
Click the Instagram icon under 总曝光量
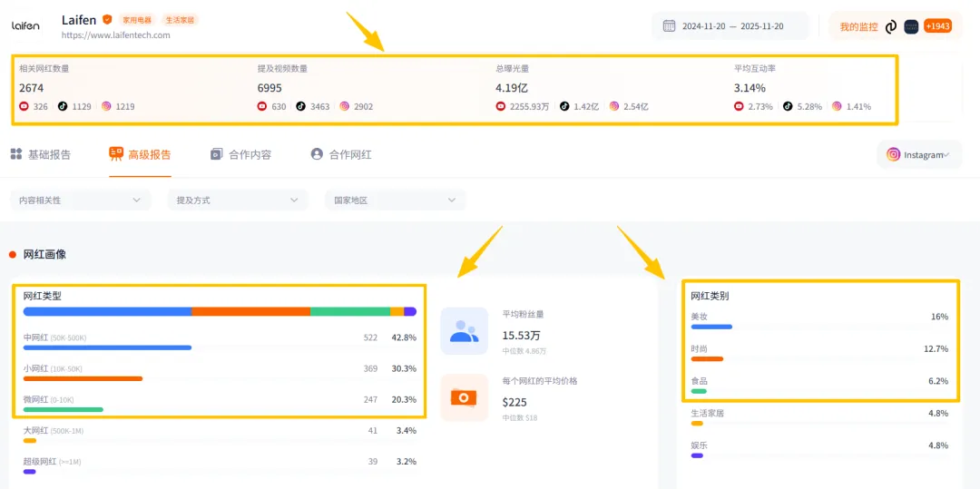pos(614,106)
